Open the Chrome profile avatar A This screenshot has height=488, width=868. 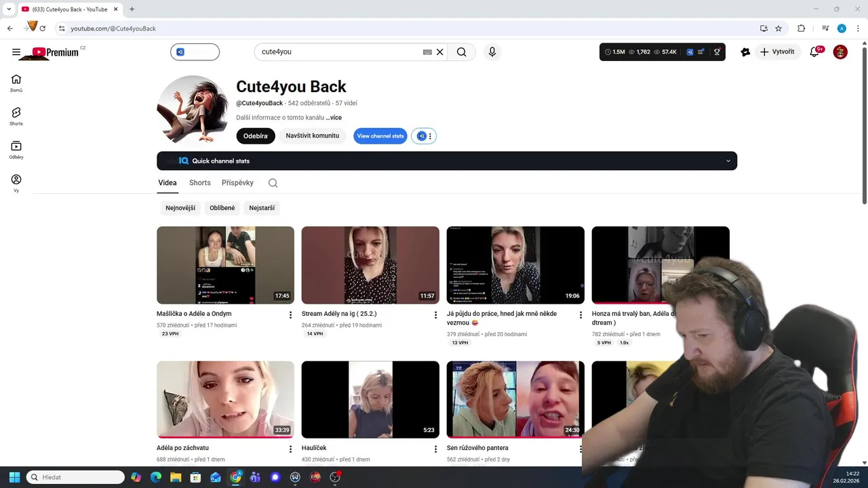[842, 28]
